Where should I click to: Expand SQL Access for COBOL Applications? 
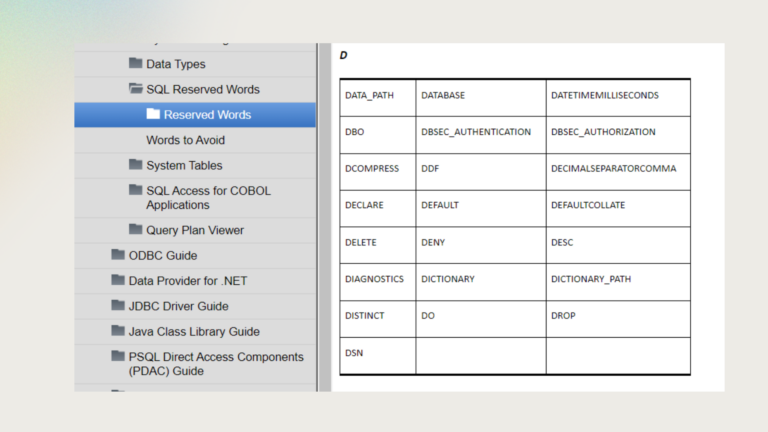tap(208, 197)
